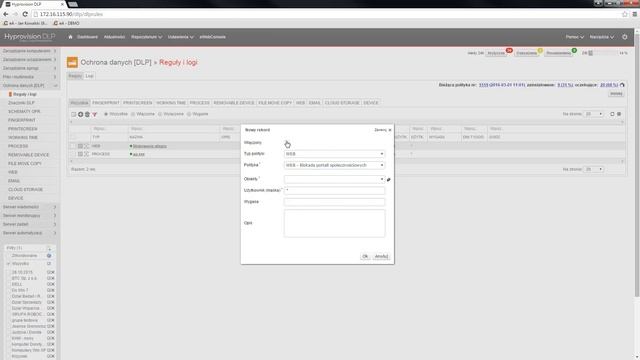Viewport: 640px width, 360px height.
Task: Click the Krytyczne alerts button
Action: [x=497, y=53]
